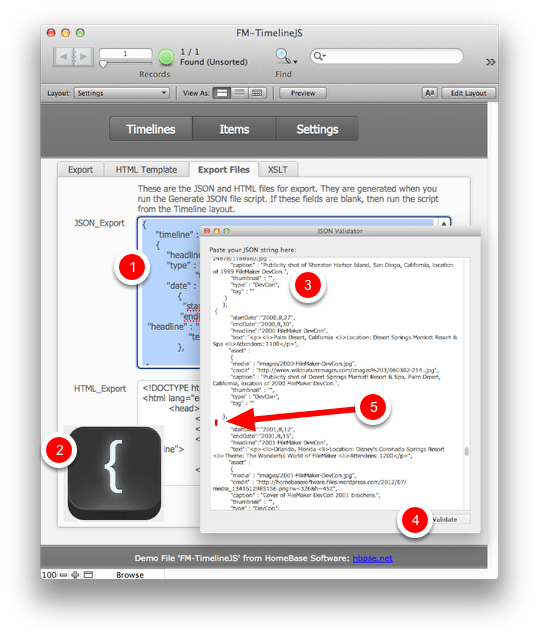540x637 pixels.
Task: Click the 'Found (Unsorted)' text
Action: click(x=214, y=62)
